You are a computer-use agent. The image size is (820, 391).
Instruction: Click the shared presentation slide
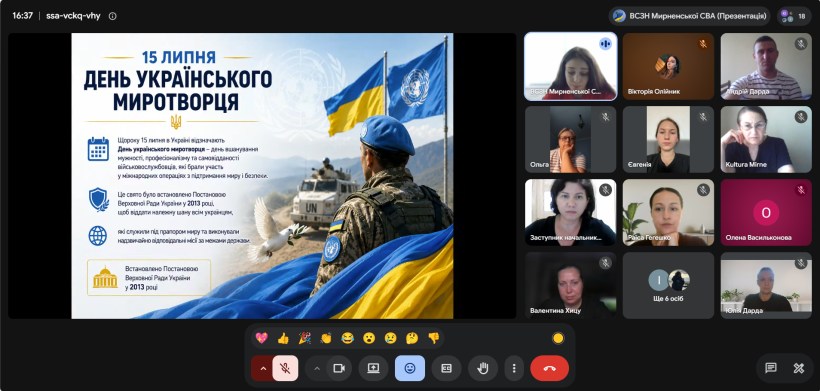[x=263, y=176]
